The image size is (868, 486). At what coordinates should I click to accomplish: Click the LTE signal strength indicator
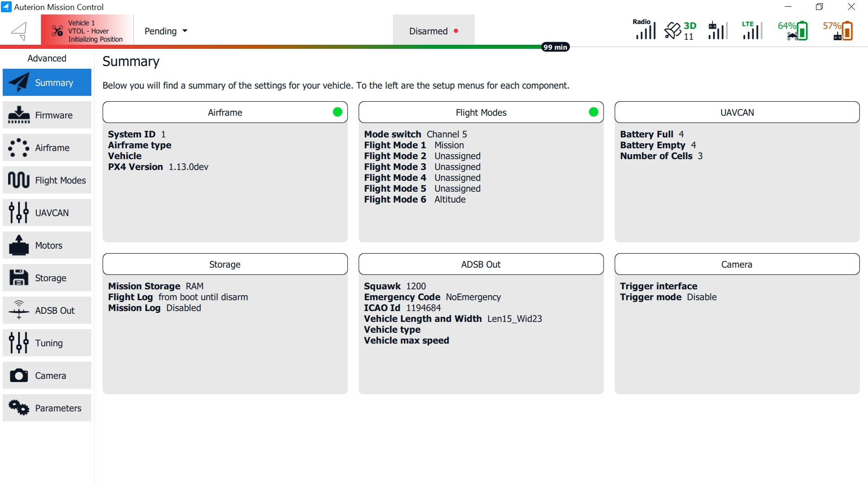(752, 31)
